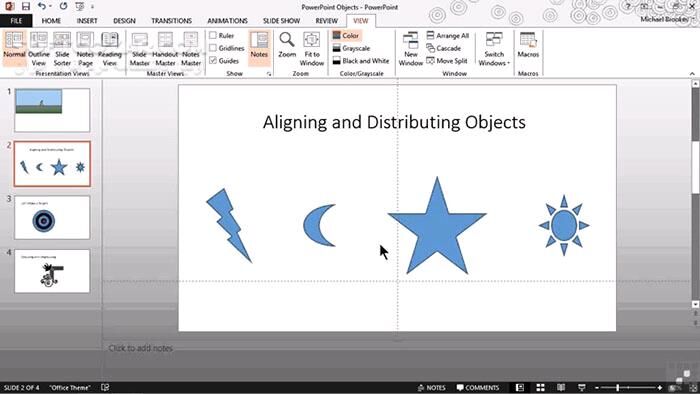This screenshot has width=700, height=394.
Task: Open Outline View
Action: click(39, 48)
